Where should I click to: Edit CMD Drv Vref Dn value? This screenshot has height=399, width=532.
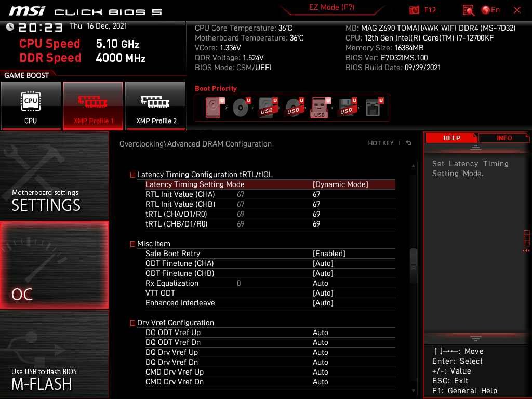(270, 382)
